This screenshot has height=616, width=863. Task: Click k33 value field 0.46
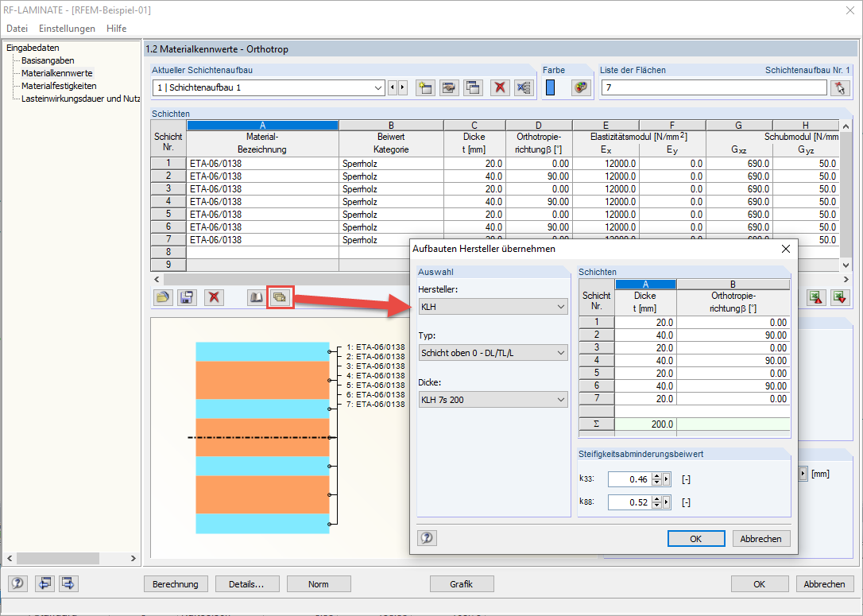point(629,479)
